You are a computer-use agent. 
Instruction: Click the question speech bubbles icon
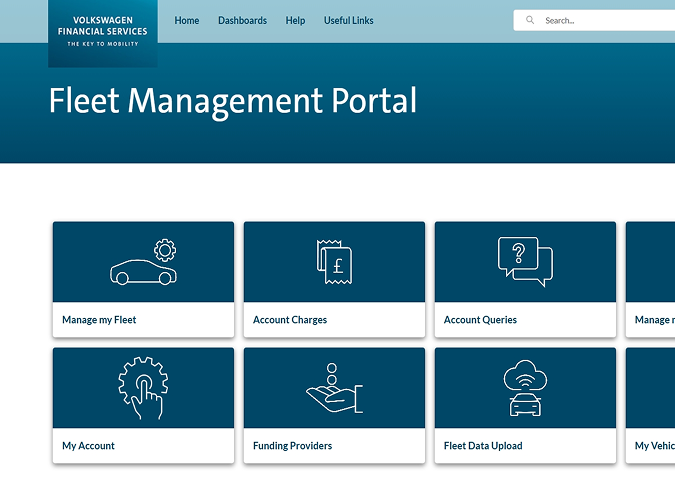click(525, 262)
